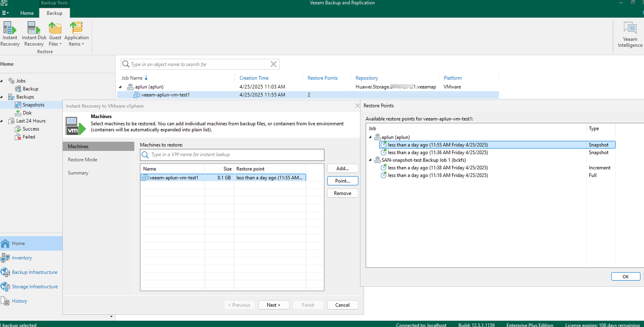Collapse the Jobs tree node
Viewport: 644px width, 327px height.
pyautogui.click(x=2, y=81)
